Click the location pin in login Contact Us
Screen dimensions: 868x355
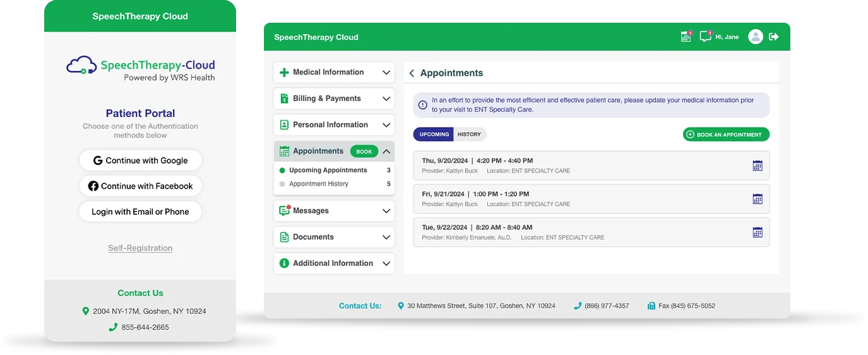pyautogui.click(x=86, y=311)
